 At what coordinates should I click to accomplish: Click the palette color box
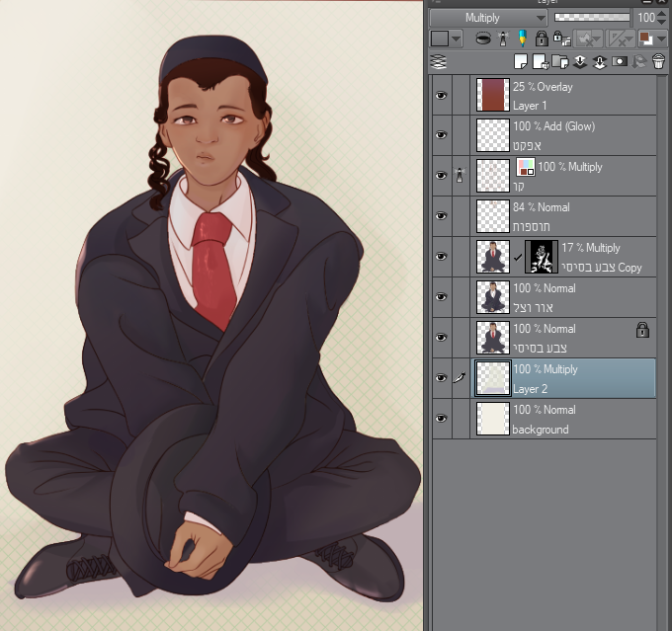440,39
